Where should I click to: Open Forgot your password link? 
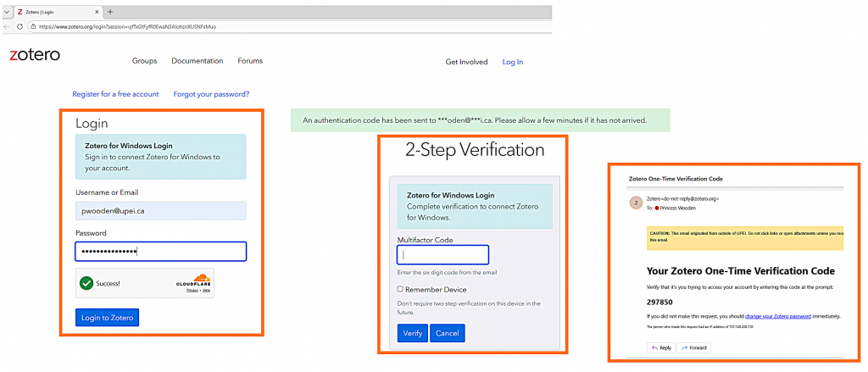[211, 94]
